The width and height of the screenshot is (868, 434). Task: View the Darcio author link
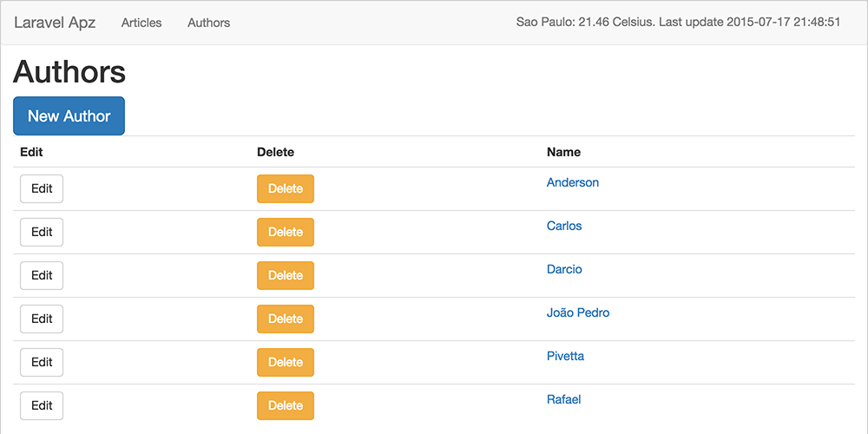click(x=564, y=269)
